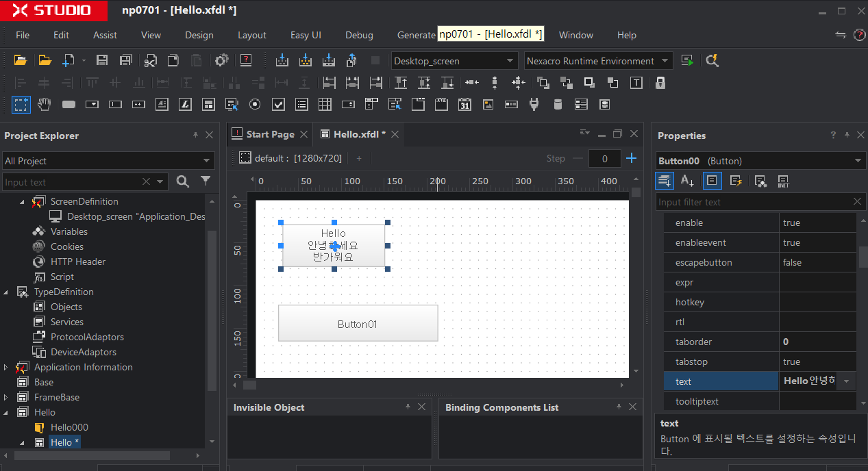The image size is (868, 471).
Task: Click the Copy icon in the toolbar
Action: [173, 60]
